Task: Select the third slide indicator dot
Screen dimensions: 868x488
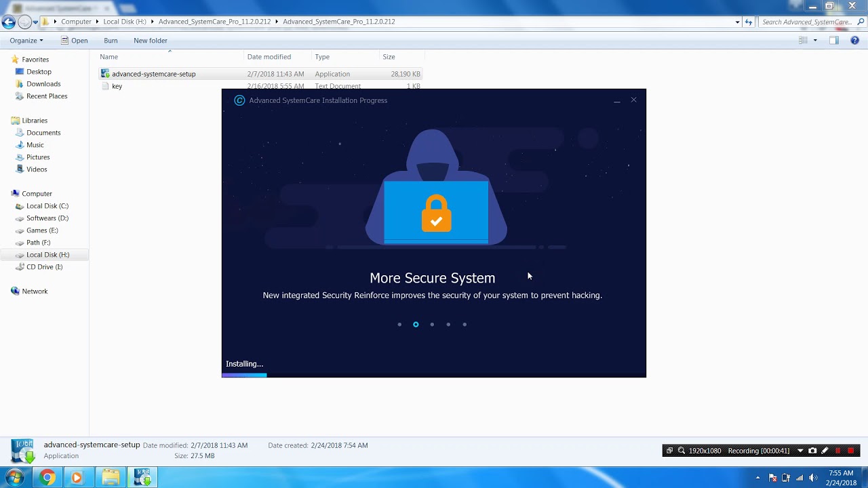Action: tap(432, 325)
